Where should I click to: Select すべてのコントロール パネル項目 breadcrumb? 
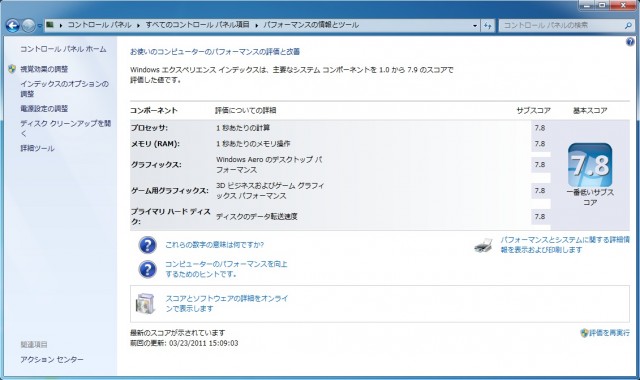point(197,25)
